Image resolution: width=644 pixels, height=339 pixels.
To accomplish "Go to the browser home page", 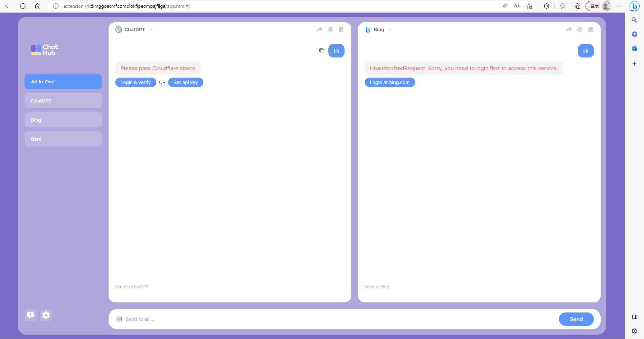I will coord(38,6).
